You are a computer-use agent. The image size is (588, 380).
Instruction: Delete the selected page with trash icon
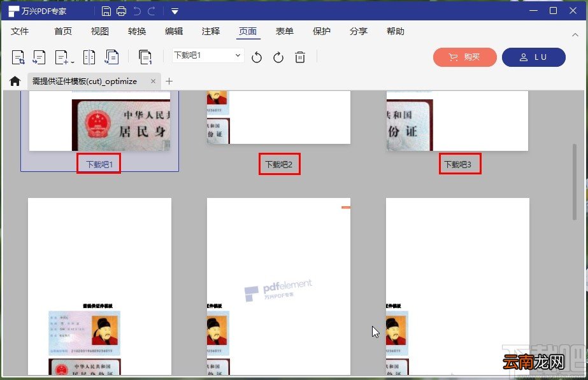pyautogui.click(x=300, y=57)
